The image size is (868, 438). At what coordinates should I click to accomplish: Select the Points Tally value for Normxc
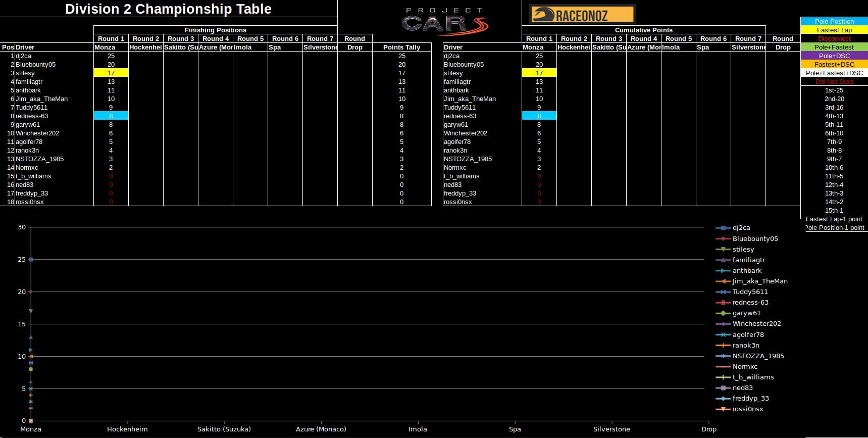(402, 167)
